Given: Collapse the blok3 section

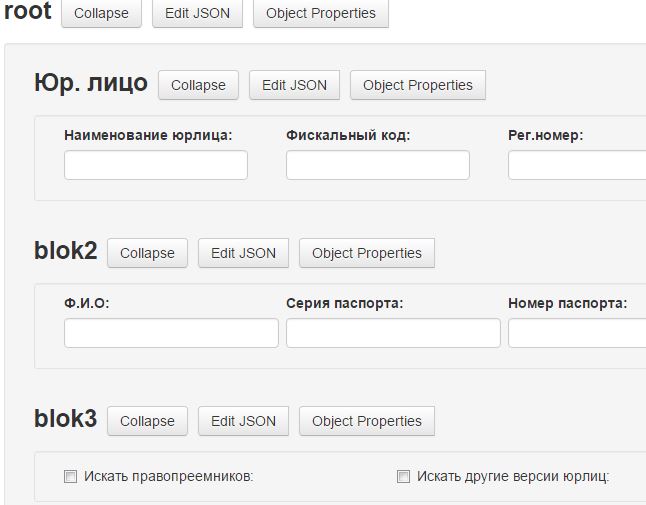Looking at the screenshot, I should (147, 421).
